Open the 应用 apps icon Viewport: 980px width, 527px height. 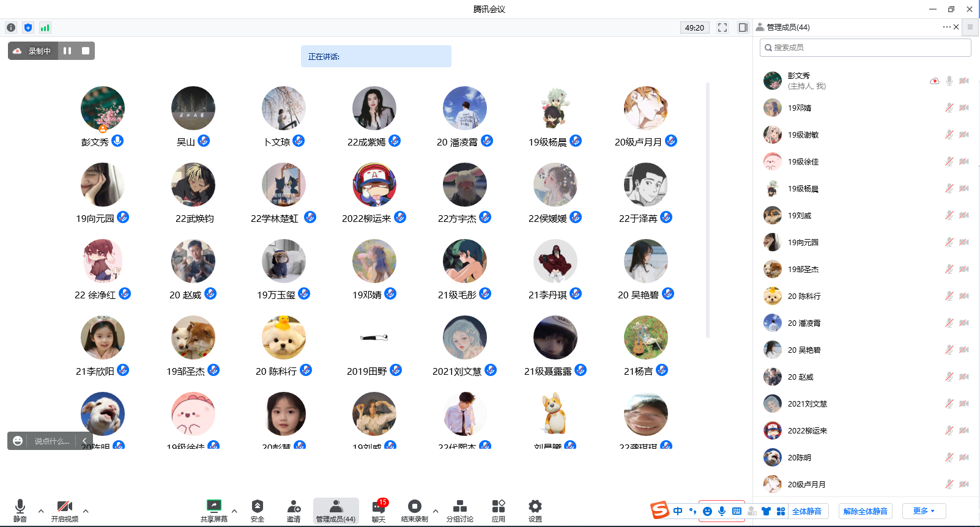click(499, 510)
